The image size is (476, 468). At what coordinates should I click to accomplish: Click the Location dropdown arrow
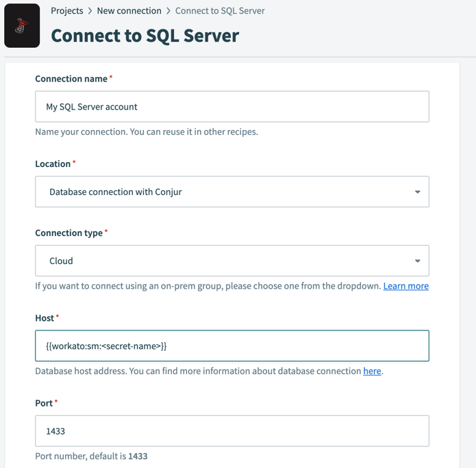click(417, 192)
